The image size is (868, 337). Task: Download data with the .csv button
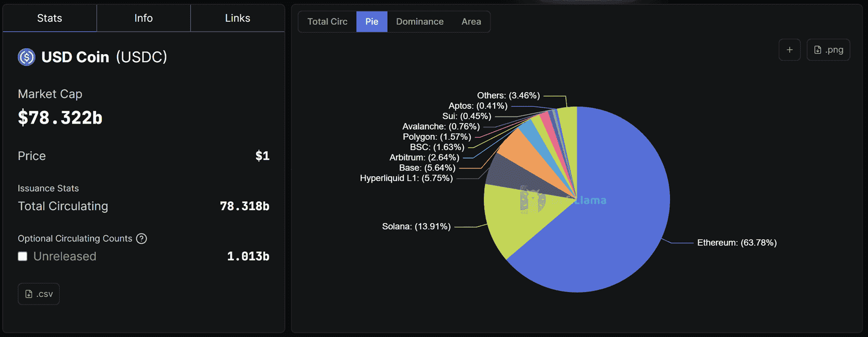tap(39, 294)
